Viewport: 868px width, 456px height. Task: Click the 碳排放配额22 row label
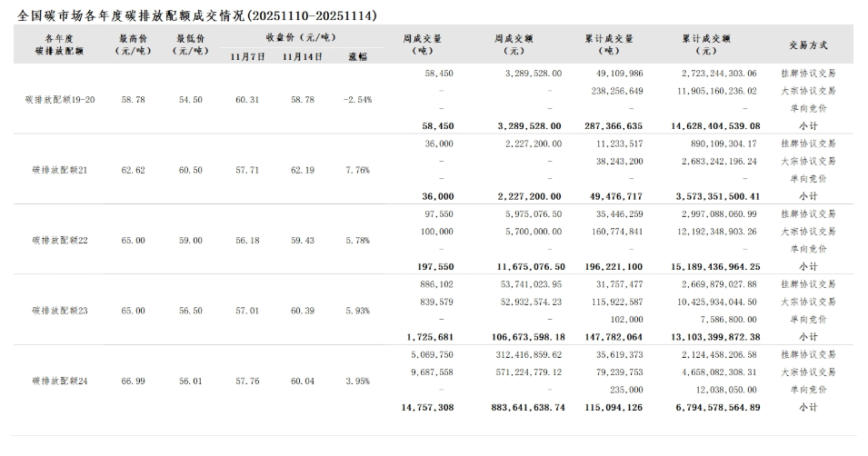pyautogui.click(x=60, y=241)
